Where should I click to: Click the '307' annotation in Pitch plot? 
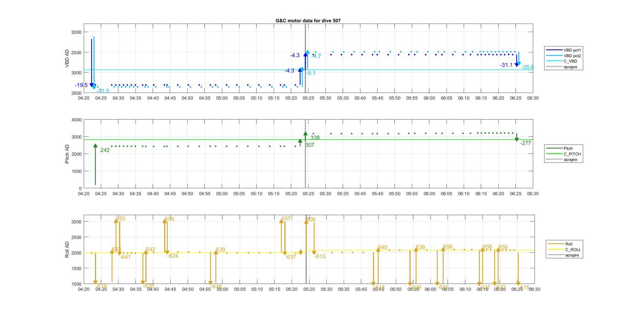coord(310,145)
